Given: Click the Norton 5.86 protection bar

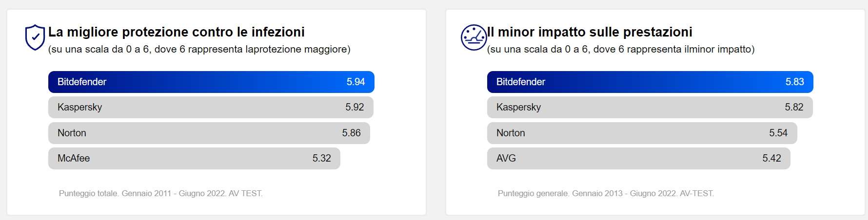Looking at the screenshot, I should (x=209, y=133).
